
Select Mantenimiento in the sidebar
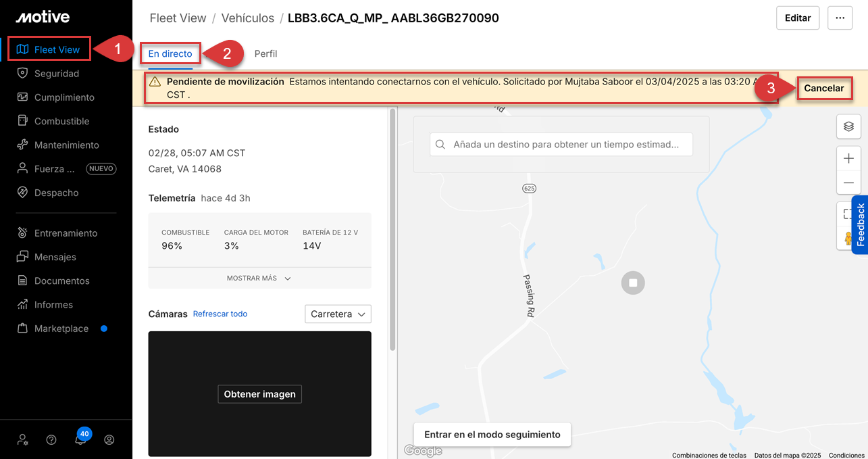click(x=66, y=145)
